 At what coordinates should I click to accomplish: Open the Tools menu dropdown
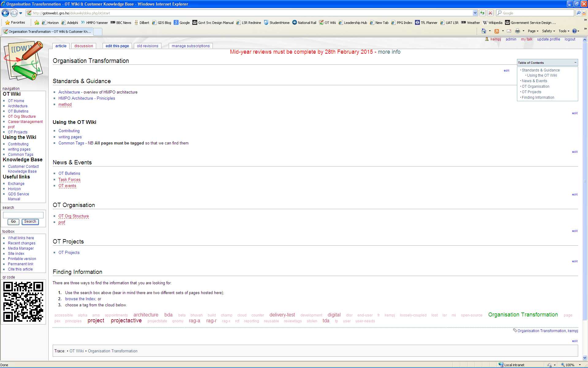[564, 31]
